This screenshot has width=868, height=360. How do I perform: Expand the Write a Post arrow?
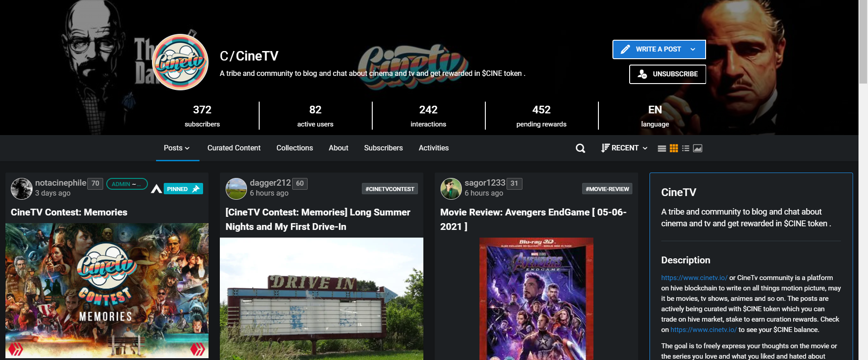click(x=693, y=49)
